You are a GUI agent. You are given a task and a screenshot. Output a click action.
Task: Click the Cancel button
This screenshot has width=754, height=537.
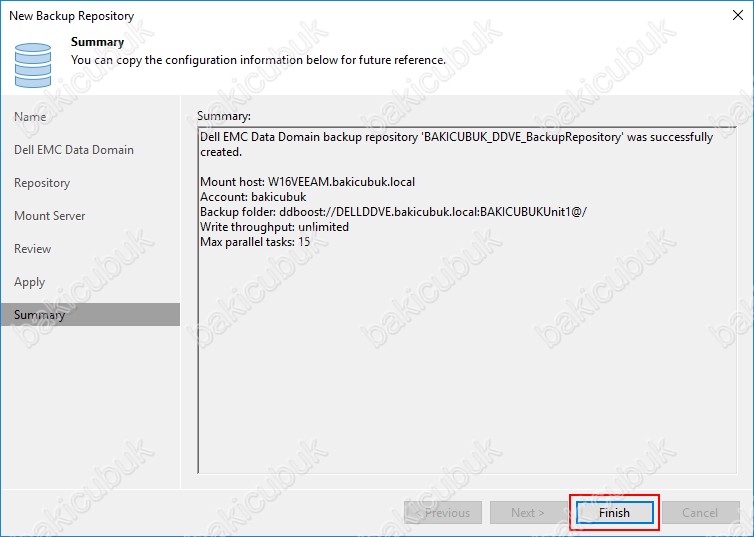[x=700, y=512]
